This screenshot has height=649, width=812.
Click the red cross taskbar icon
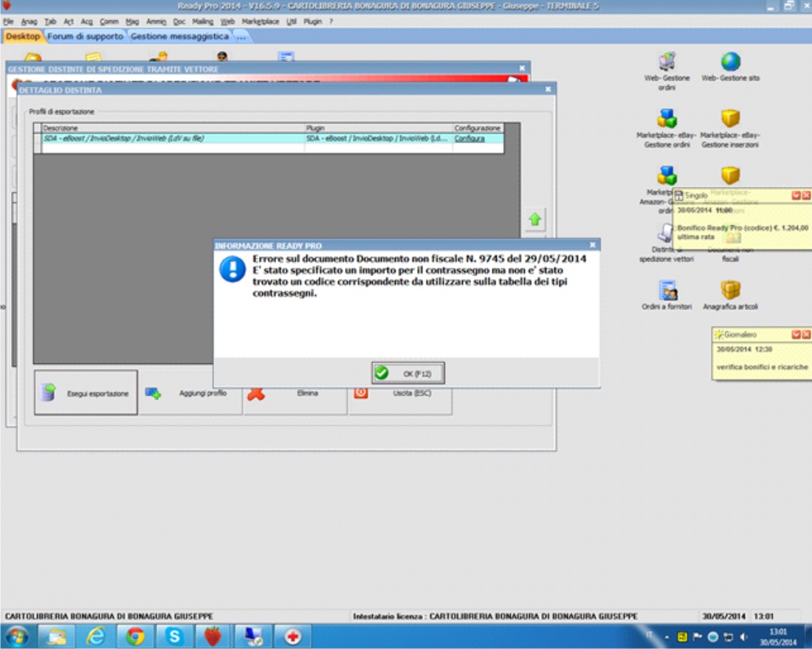click(292, 636)
